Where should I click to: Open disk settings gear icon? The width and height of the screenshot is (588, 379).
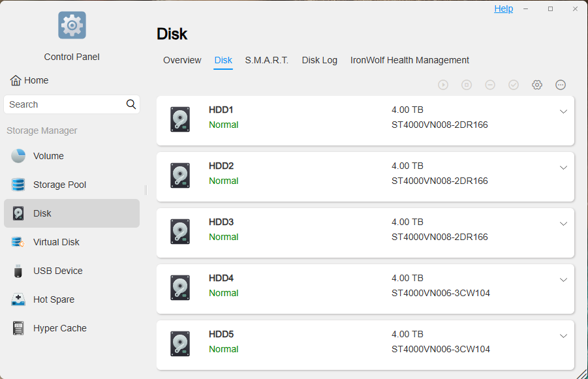[x=537, y=85]
